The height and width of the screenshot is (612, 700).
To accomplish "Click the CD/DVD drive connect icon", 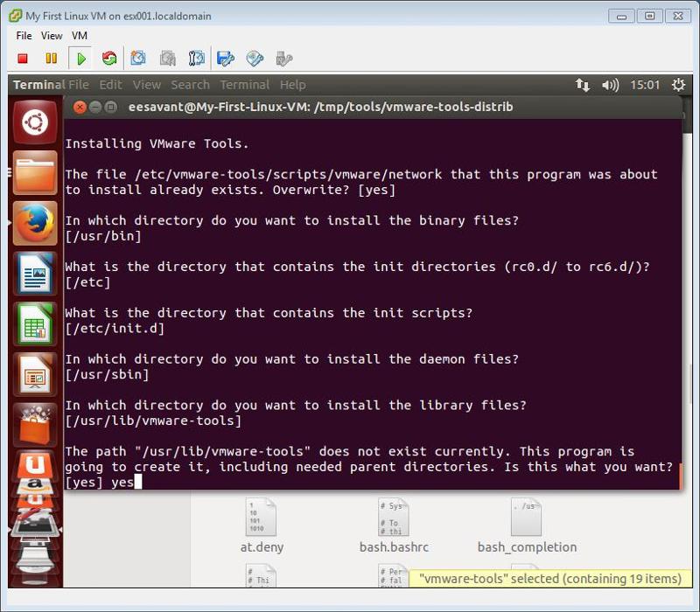I will point(255,59).
